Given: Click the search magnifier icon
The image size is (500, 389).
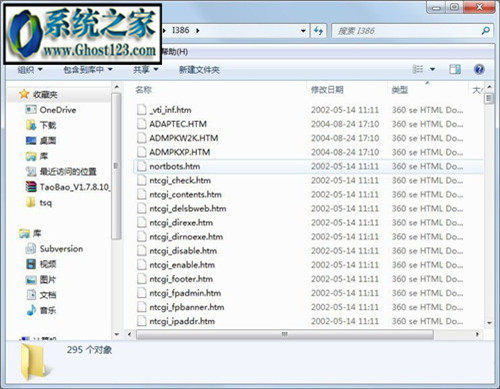Looking at the screenshot, I should point(485,31).
